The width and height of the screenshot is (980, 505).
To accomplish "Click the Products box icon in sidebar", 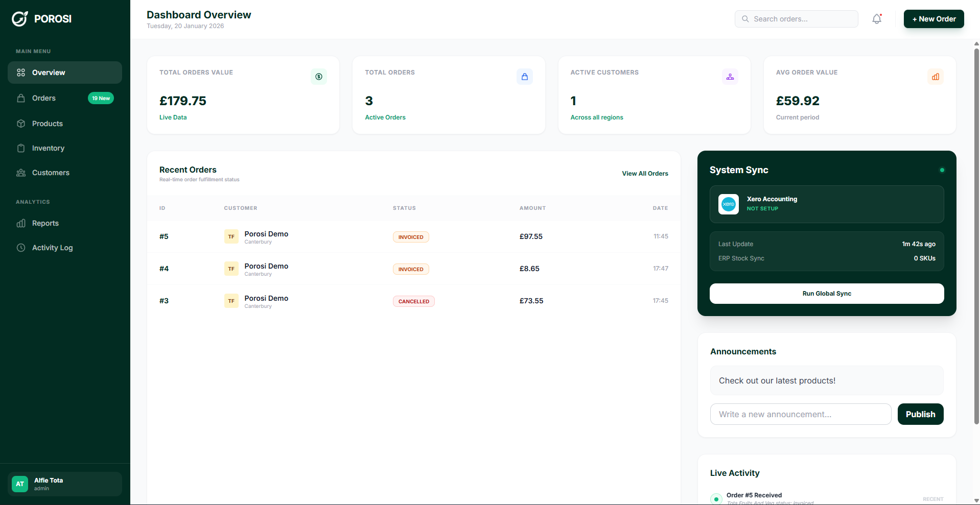I will point(21,124).
